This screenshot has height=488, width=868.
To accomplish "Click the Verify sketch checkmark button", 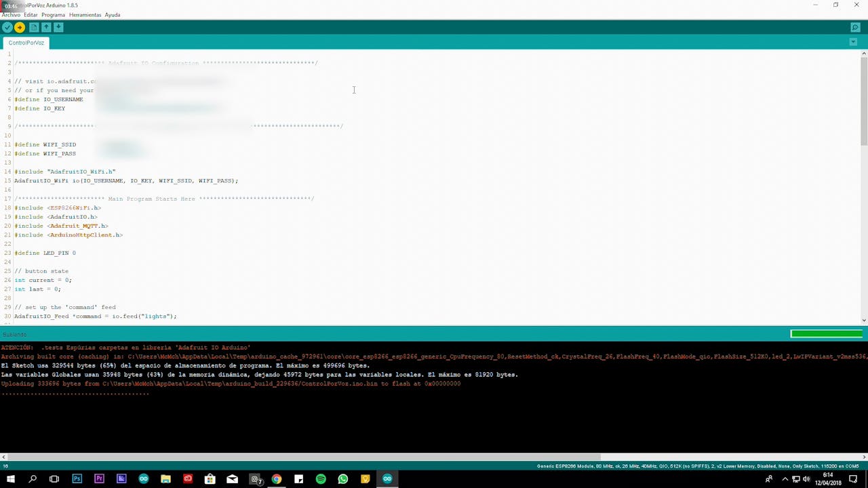I will (x=7, y=27).
